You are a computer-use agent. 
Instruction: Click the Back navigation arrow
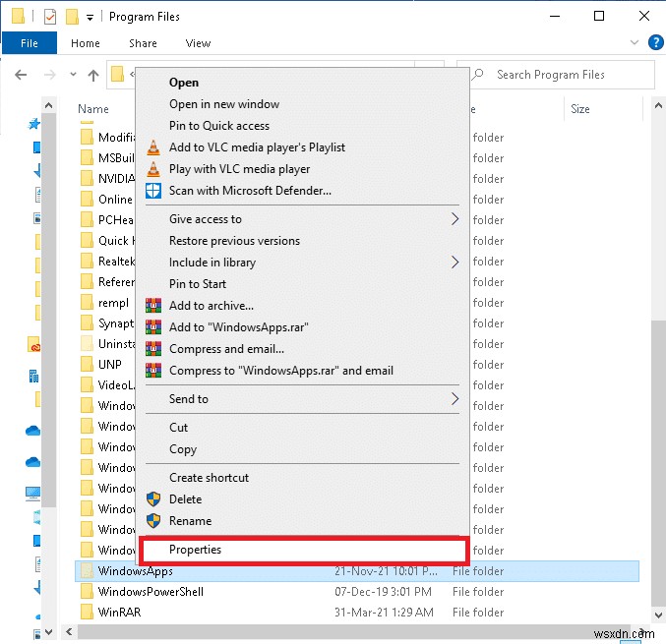(21, 75)
